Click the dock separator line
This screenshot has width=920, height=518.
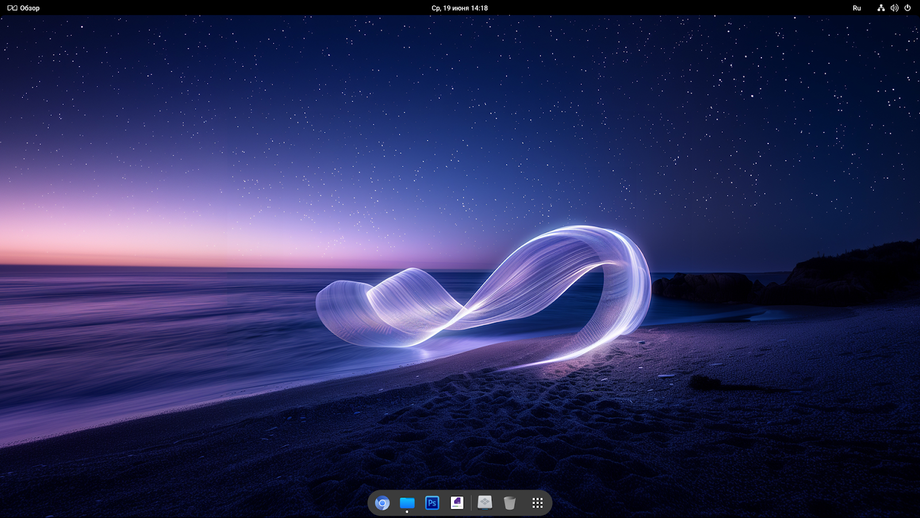click(x=471, y=503)
